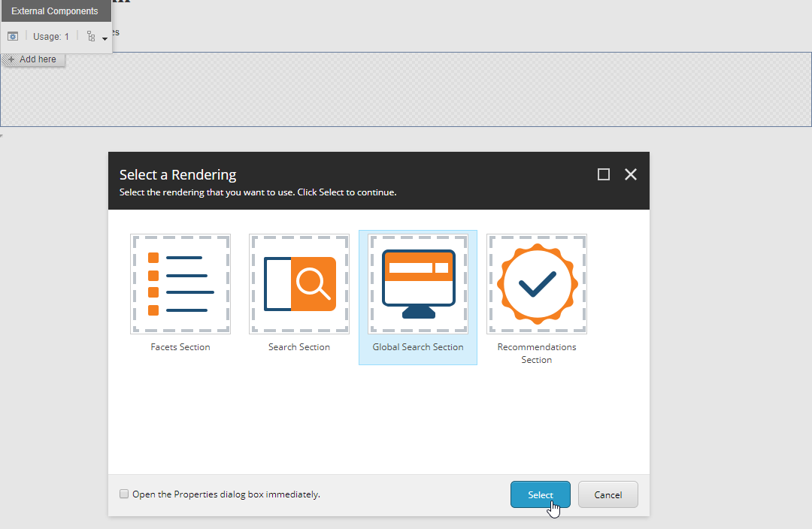Image resolution: width=812 pixels, height=529 pixels.
Task: Choose the Search Section magnifier icon
Action: (299, 284)
